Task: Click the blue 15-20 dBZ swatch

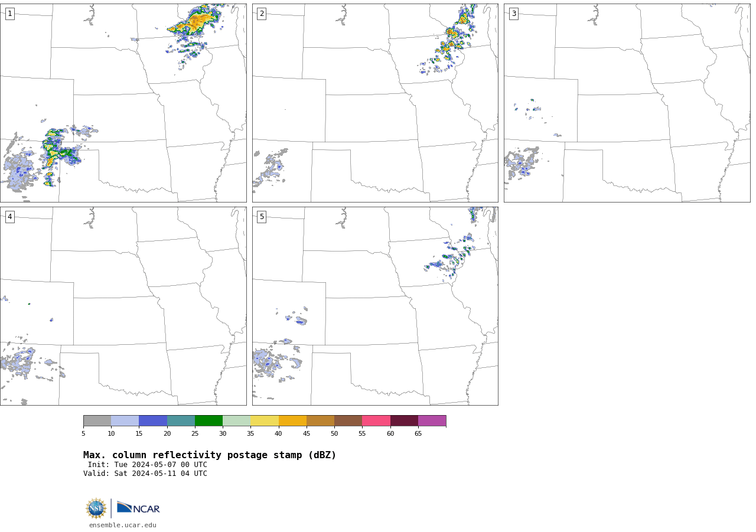Action: pyautogui.click(x=153, y=421)
